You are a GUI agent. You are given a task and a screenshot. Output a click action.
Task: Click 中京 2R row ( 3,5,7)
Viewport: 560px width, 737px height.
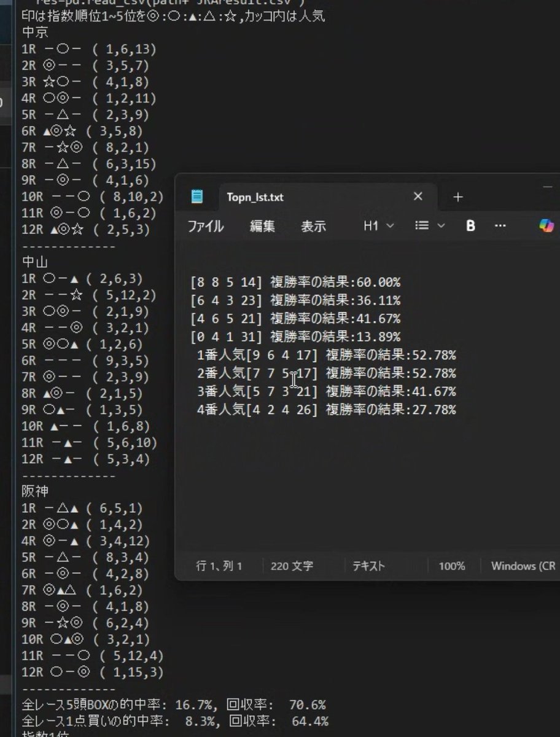pos(86,65)
